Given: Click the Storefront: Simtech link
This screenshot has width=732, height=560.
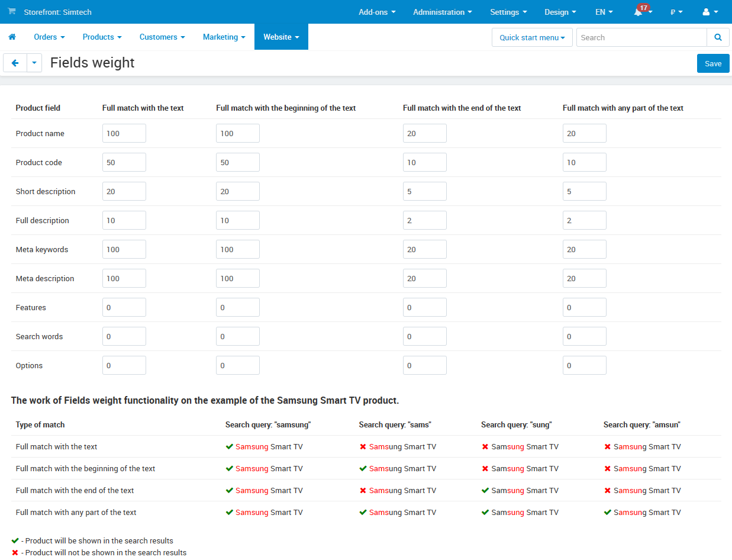Looking at the screenshot, I should click(x=57, y=12).
